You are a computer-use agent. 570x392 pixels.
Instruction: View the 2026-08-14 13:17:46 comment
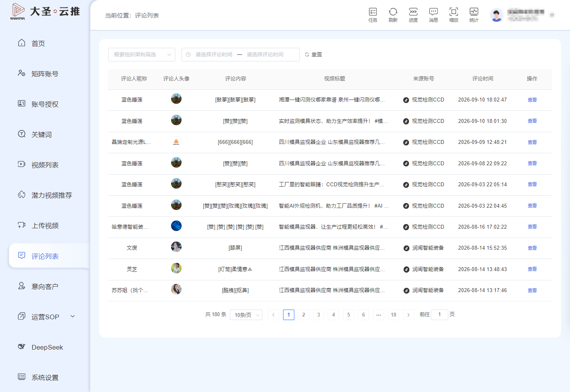(532, 290)
